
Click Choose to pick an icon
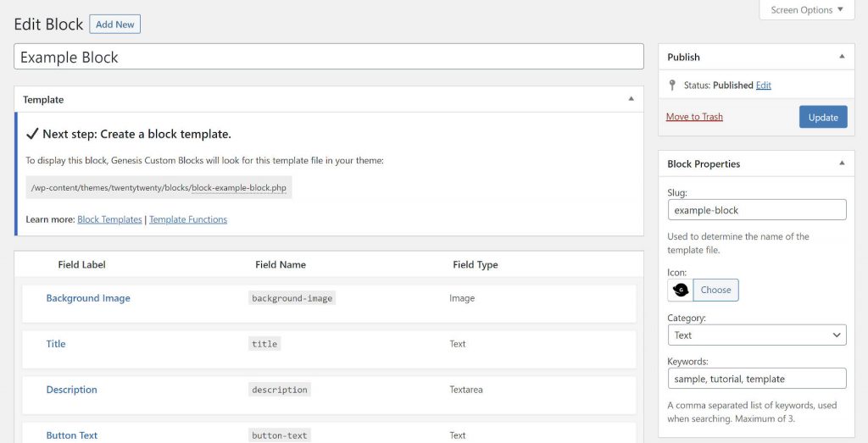[x=715, y=290]
